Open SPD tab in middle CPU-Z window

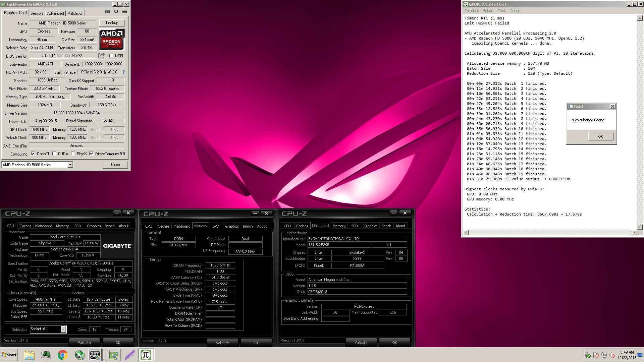pyautogui.click(x=216, y=226)
